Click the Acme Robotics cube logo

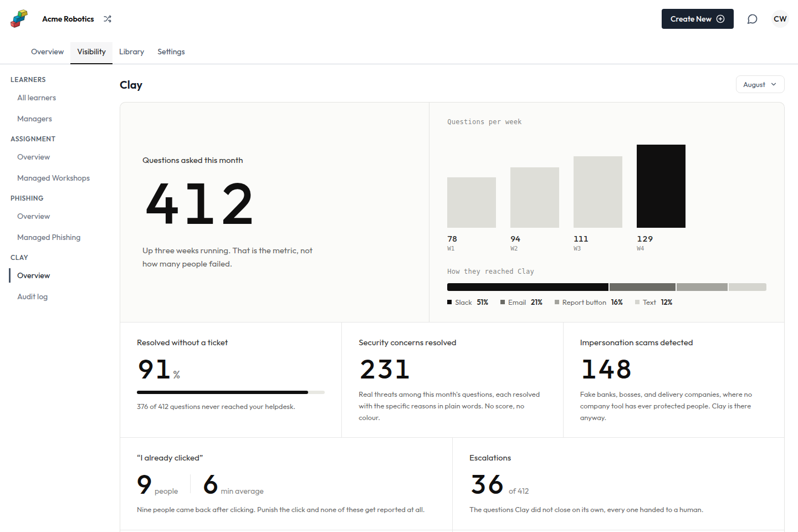pyautogui.click(x=19, y=19)
